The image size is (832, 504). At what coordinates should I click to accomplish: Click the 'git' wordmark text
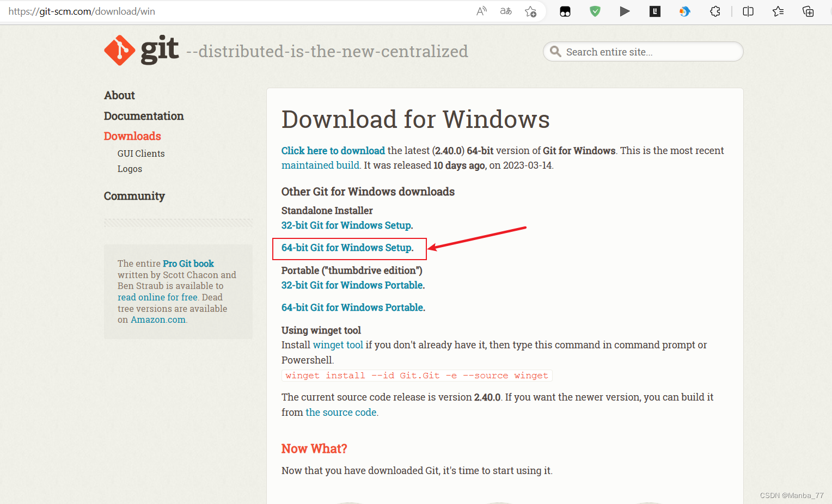pos(160,50)
